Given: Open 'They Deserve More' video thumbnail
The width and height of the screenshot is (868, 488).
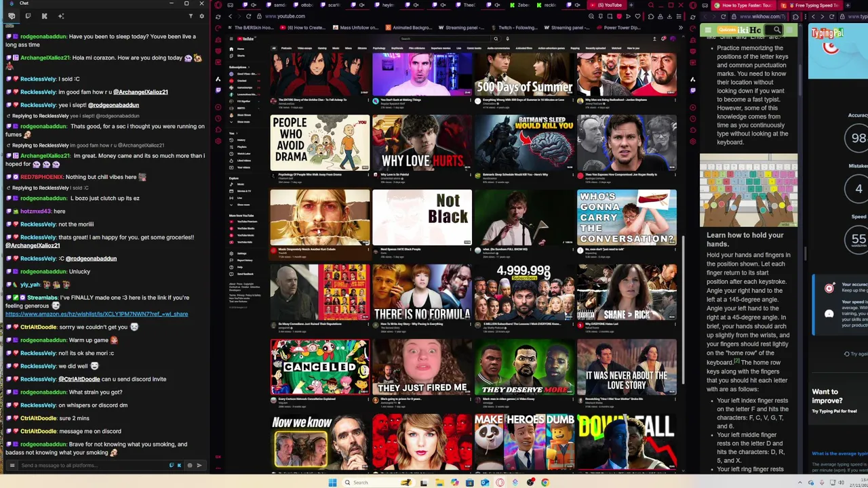Looking at the screenshot, I should [524, 367].
